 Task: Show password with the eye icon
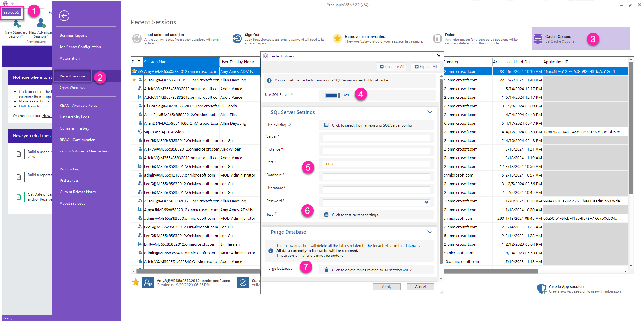coord(426,202)
